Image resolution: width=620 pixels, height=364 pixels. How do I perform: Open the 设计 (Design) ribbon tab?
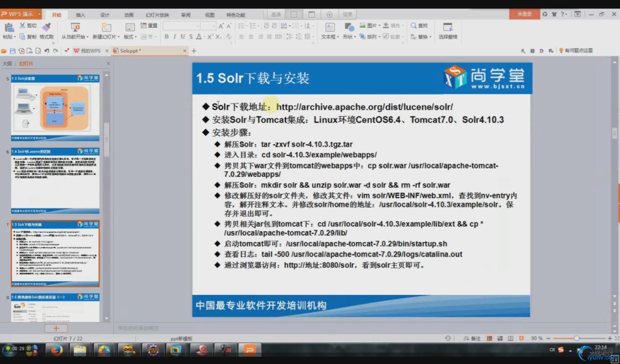tap(105, 15)
